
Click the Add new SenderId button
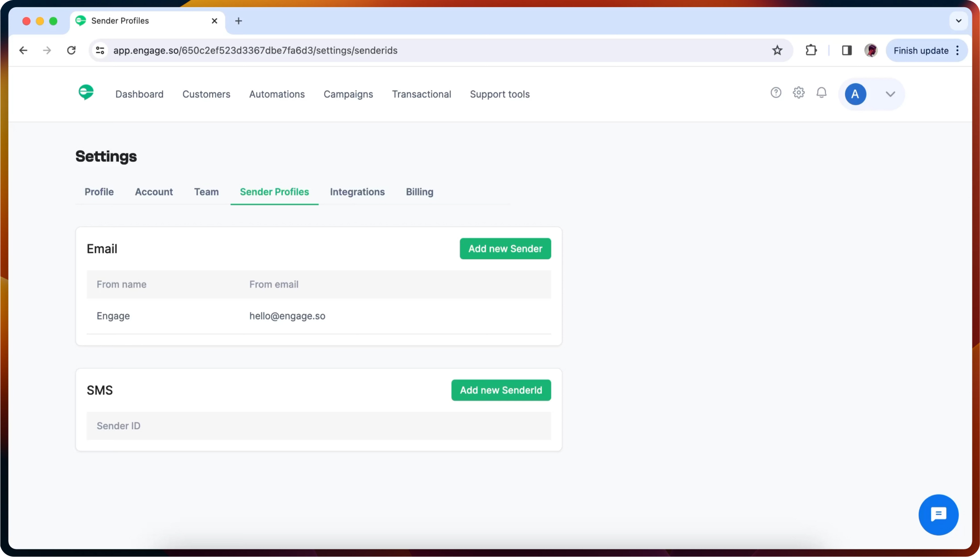501,390
